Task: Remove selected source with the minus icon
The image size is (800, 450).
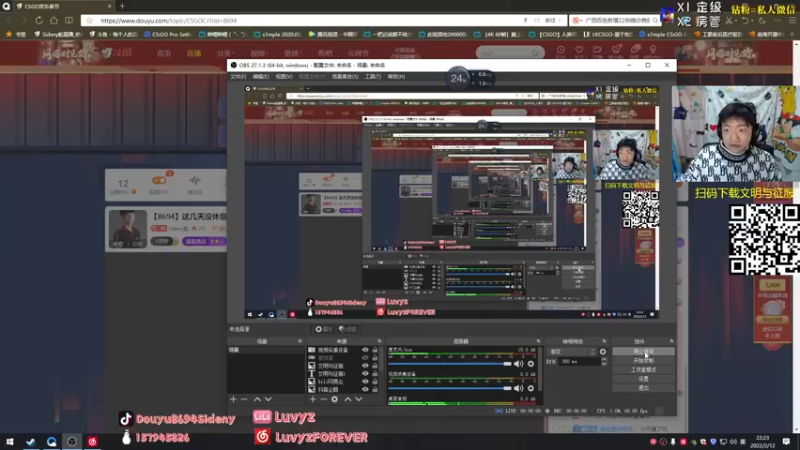Action: click(323, 399)
